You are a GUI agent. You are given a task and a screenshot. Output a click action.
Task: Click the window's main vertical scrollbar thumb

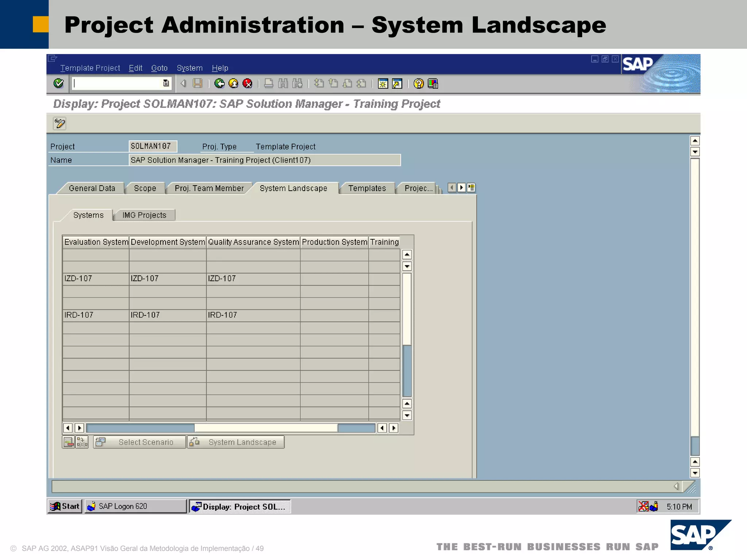pos(695,297)
